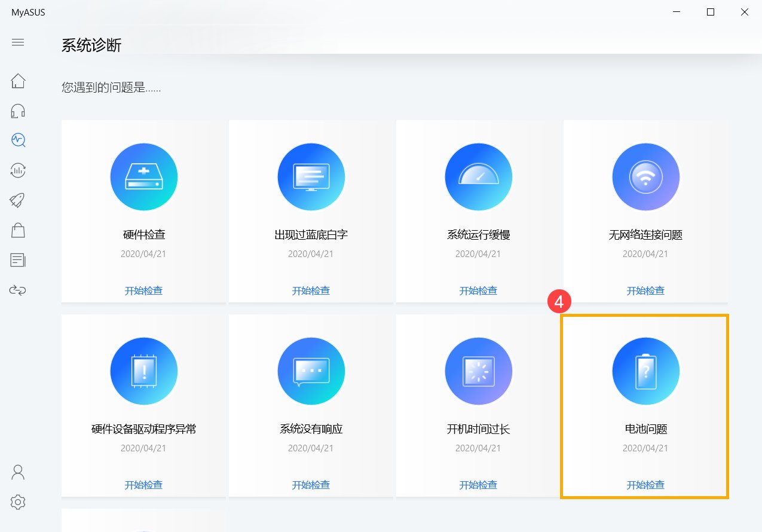Viewport: 762px width, 532px height.
Task: Open the settings gear at bottom left
Action: [18, 502]
